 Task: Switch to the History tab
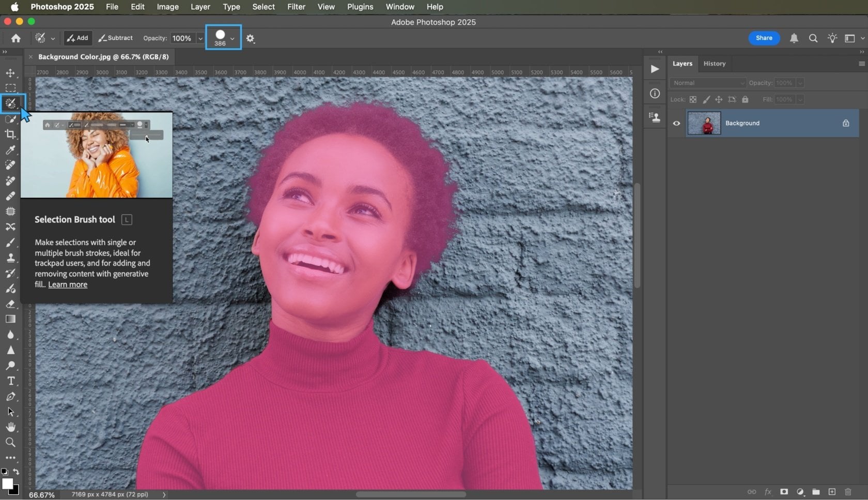coord(715,63)
